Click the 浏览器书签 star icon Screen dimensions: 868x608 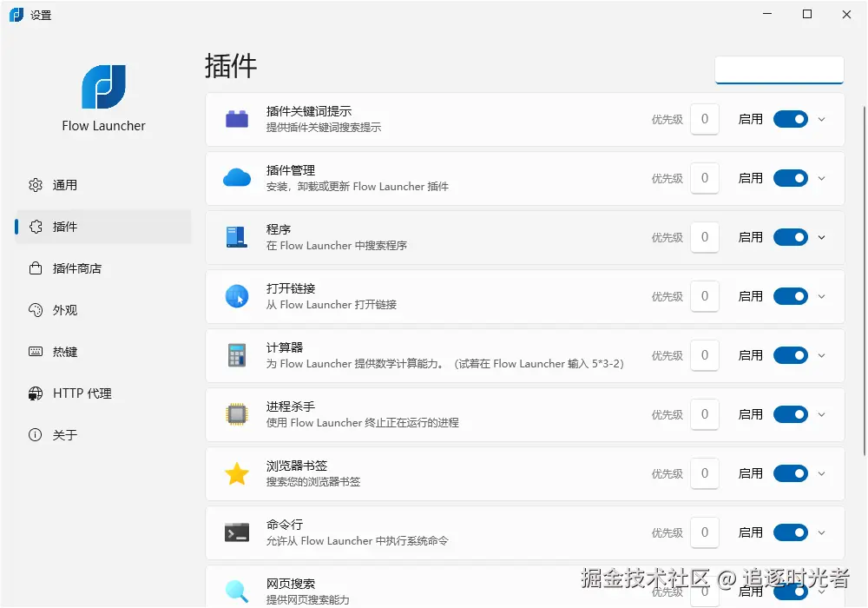[x=237, y=473]
